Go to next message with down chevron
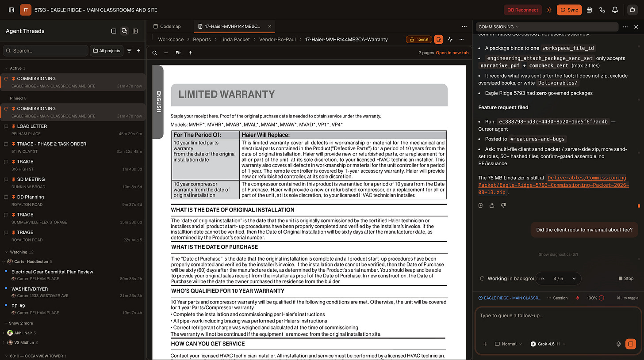The image size is (644, 360). 574,279
